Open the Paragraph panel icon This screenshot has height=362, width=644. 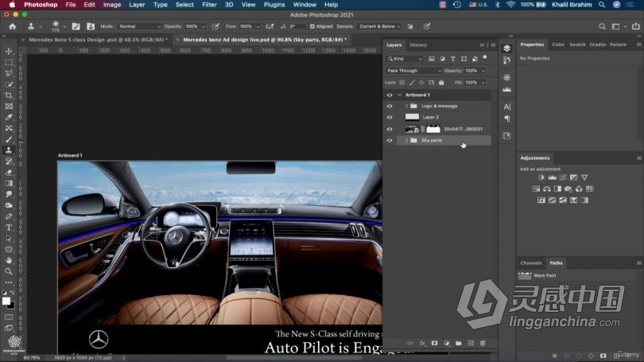[x=506, y=119]
